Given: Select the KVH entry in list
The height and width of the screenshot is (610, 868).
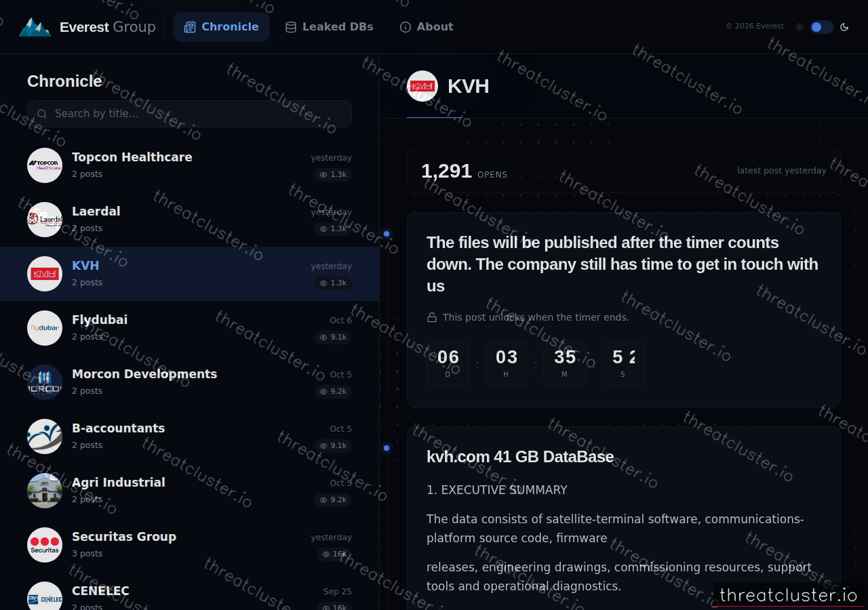Looking at the screenshot, I should click(189, 274).
